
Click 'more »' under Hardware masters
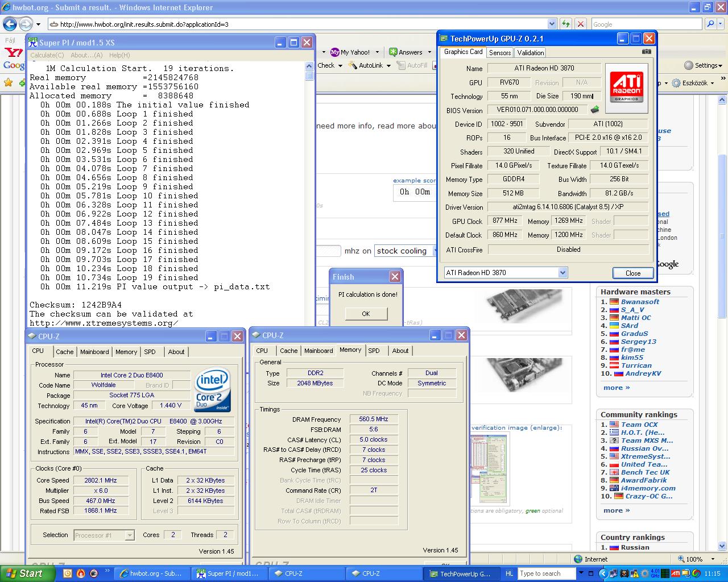pos(617,388)
